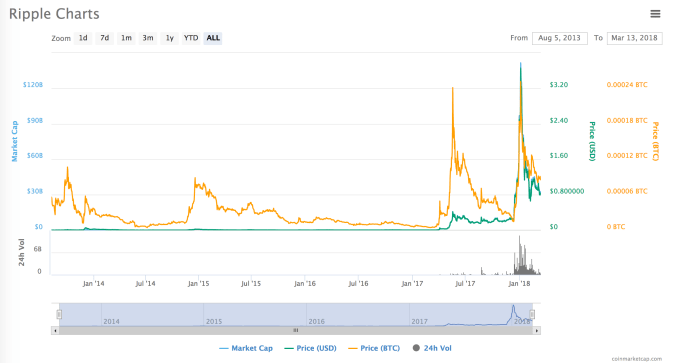Select the YTD zoom option
Image resolution: width=680 pixels, height=363 pixels.
(191, 38)
